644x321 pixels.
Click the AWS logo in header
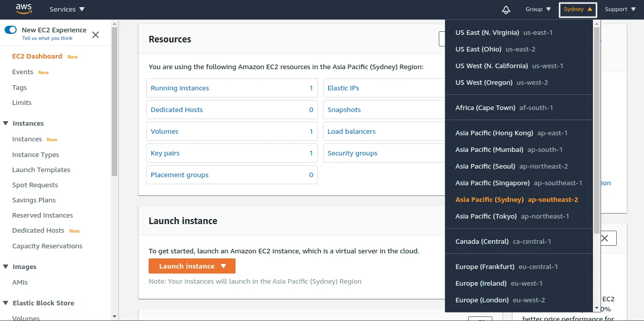click(x=24, y=9)
